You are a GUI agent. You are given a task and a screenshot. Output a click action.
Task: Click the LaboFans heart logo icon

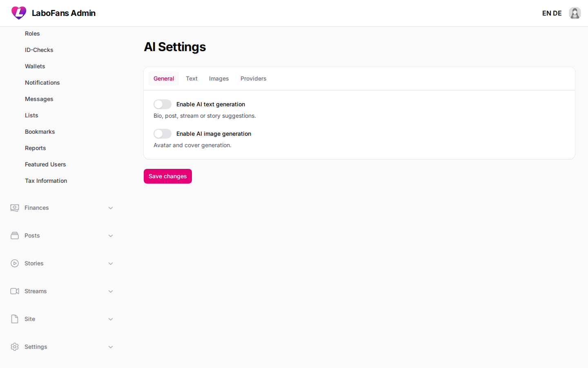19,13
